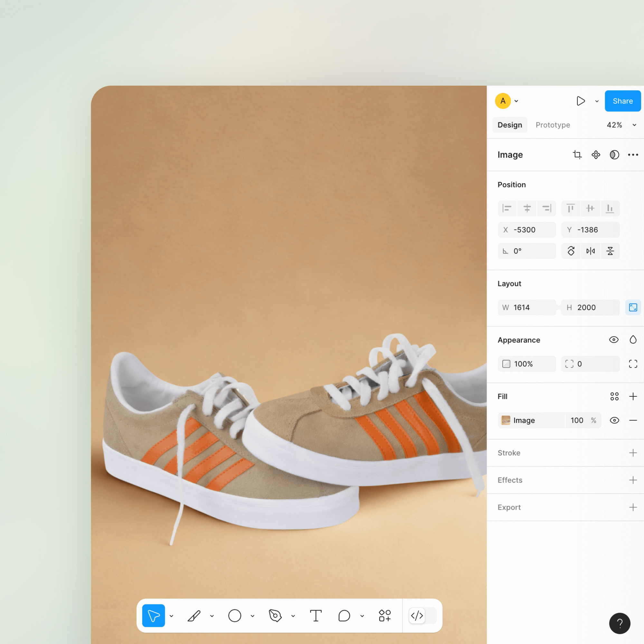Switch to the Prototype tab
Screen dimensions: 644x644
click(x=553, y=125)
